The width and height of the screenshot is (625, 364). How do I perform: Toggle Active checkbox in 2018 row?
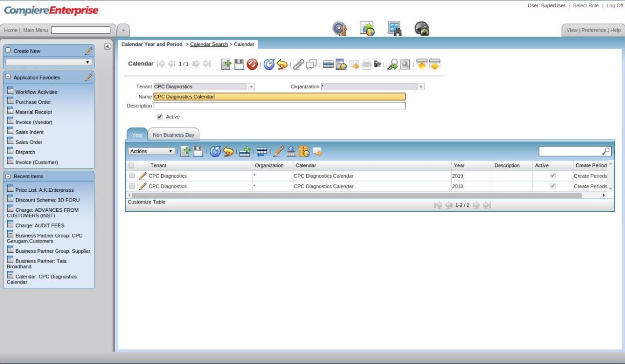tap(553, 186)
